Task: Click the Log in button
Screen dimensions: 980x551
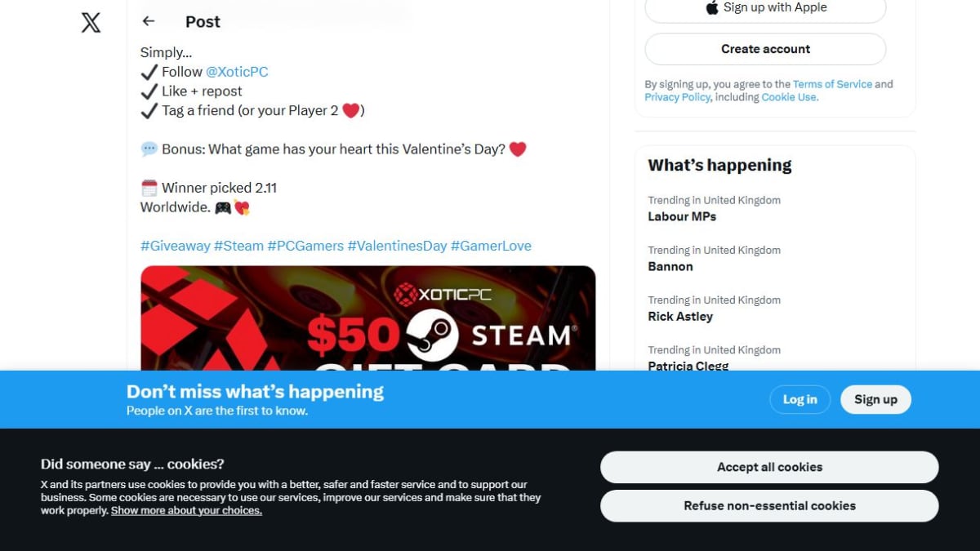Action: pyautogui.click(x=800, y=399)
